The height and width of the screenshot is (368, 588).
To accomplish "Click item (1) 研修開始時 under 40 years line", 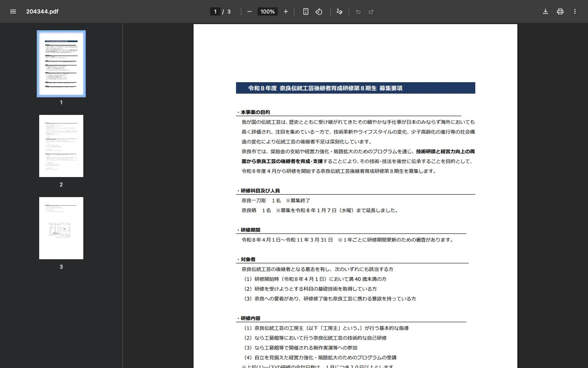I will click(314, 279).
